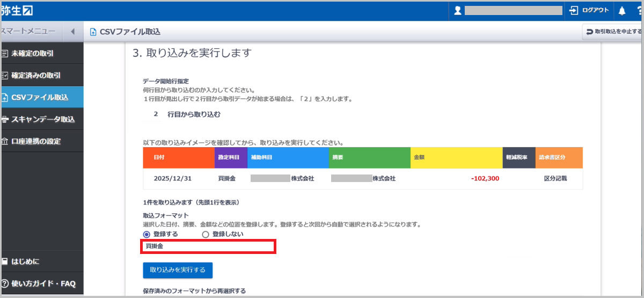
Task: Select CSVファイル取込 menu item
Action: (42, 97)
